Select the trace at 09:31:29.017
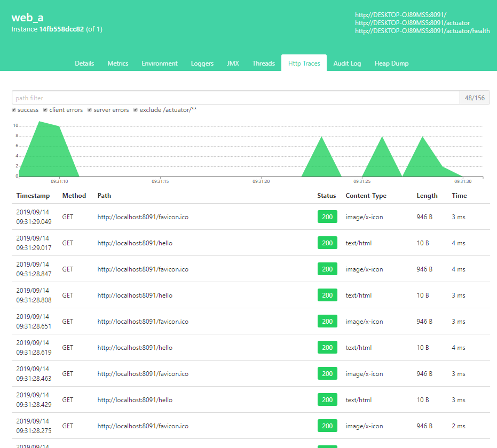Screen dimensions: 497x448 point(251,243)
